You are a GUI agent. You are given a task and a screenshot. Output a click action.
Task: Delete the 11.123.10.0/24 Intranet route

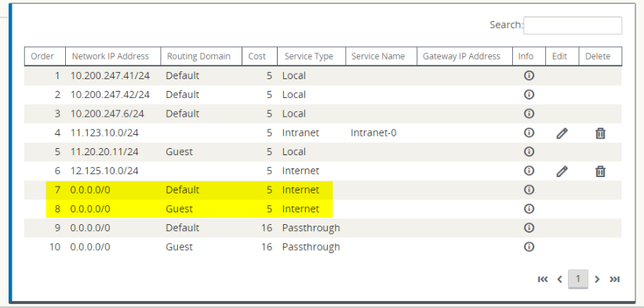pyautogui.click(x=600, y=133)
